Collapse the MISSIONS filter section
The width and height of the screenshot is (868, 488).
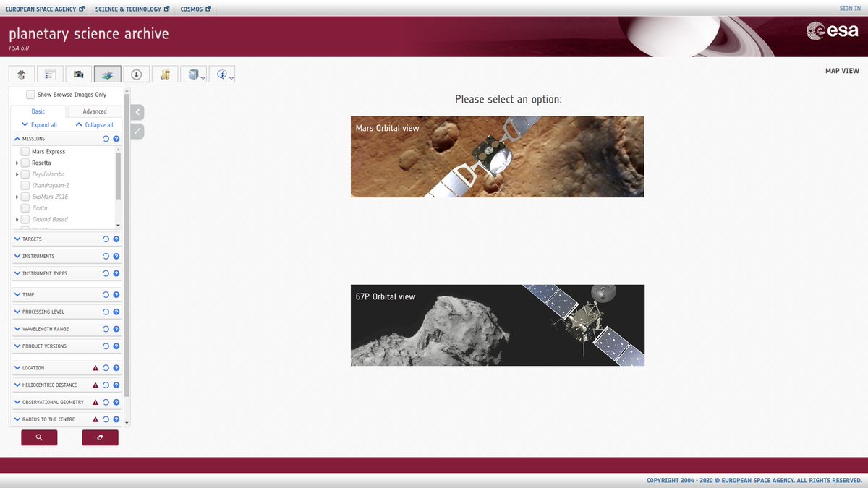(17, 138)
